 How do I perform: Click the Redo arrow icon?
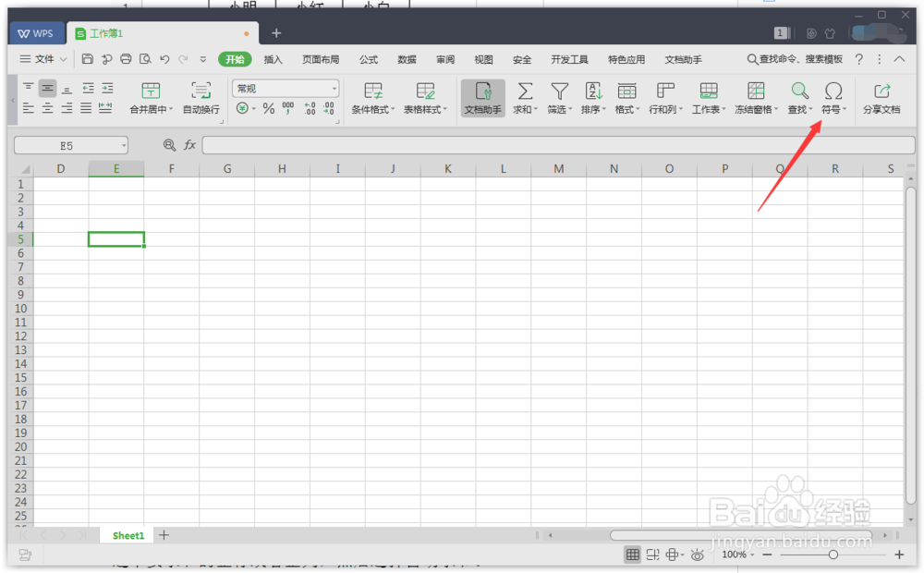183,59
